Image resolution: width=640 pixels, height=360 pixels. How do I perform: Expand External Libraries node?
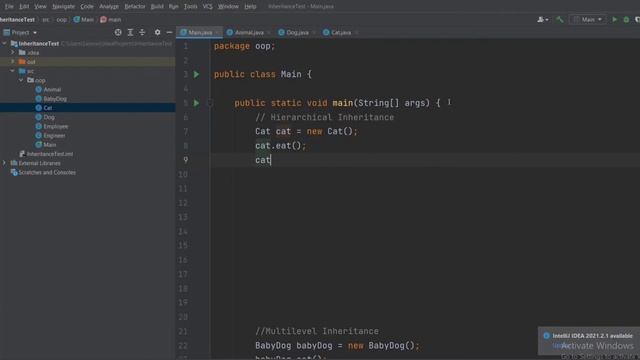click(x=4, y=163)
